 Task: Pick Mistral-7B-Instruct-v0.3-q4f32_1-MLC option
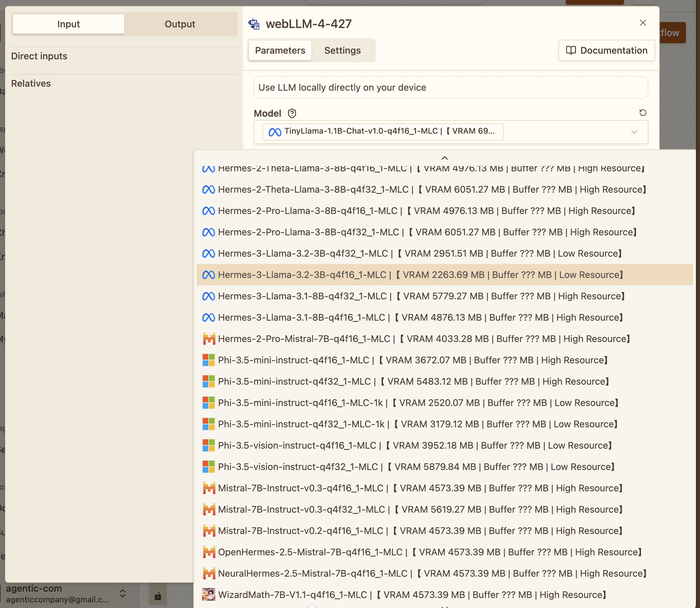coord(444,510)
